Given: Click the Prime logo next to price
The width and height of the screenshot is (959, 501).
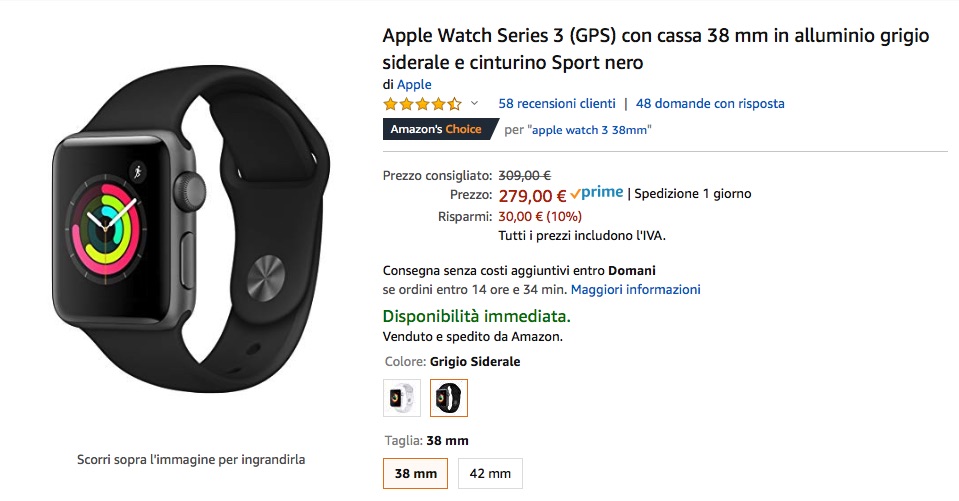Looking at the screenshot, I should pyautogui.click(x=596, y=193).
